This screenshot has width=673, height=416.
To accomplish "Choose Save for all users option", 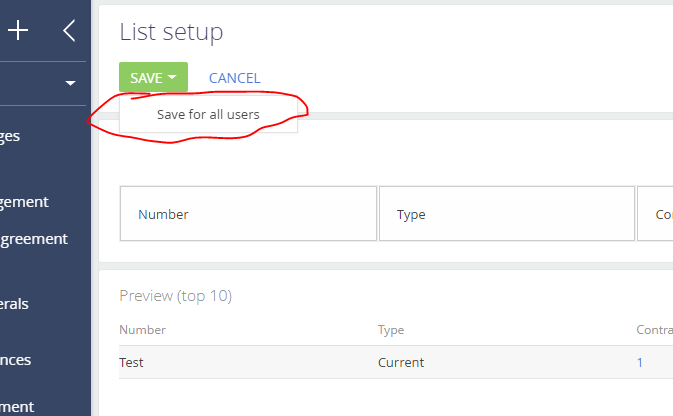I will 208,115.
